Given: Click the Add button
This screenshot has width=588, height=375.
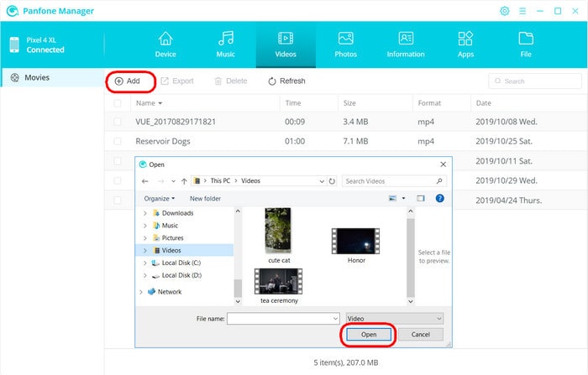Looking at the screenshot, I should click(x=128, y=81).
